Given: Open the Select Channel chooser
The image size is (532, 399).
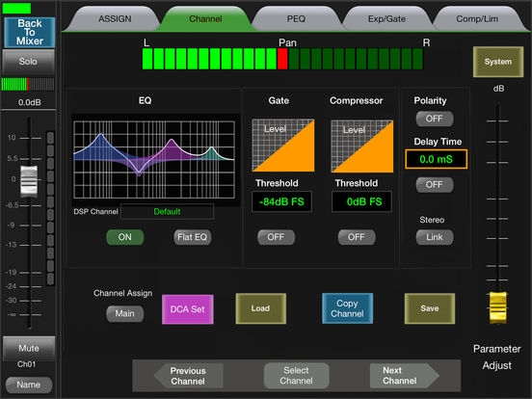Looking at the screenshot, I should [x=296, y=376].
